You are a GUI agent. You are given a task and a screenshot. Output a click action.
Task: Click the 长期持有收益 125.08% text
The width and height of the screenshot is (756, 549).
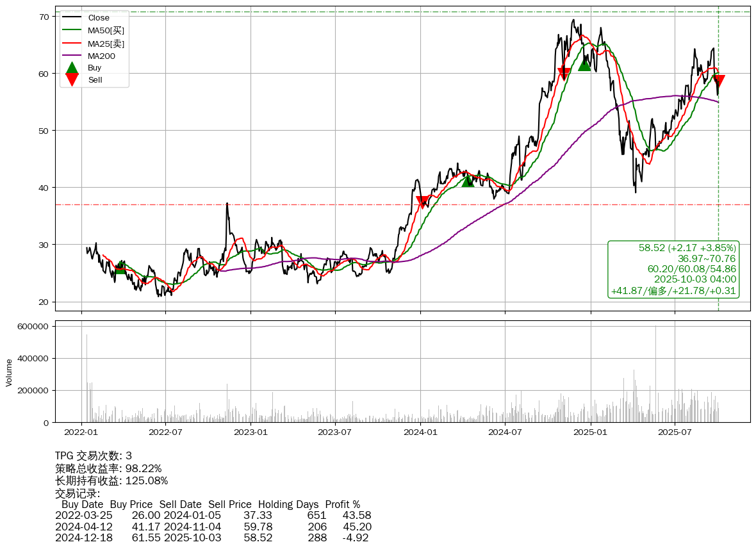pos(111,480)
